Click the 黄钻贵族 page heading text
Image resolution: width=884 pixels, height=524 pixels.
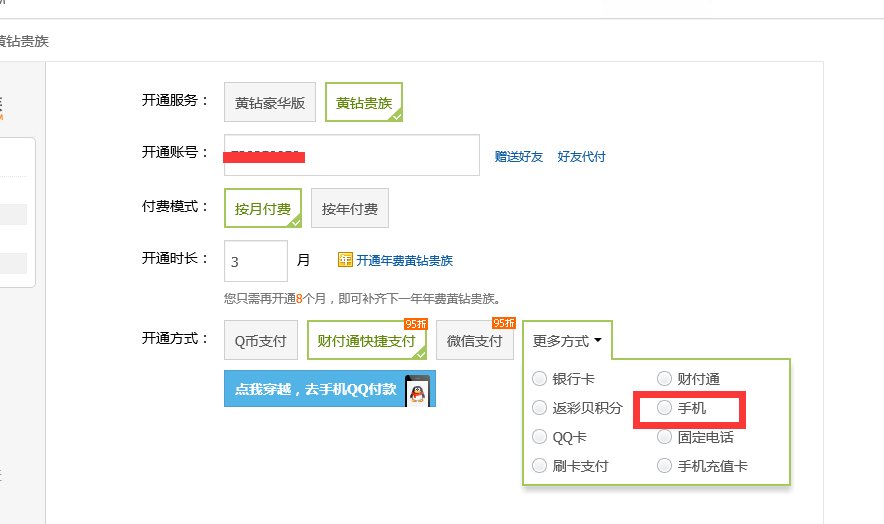point(24,41)
